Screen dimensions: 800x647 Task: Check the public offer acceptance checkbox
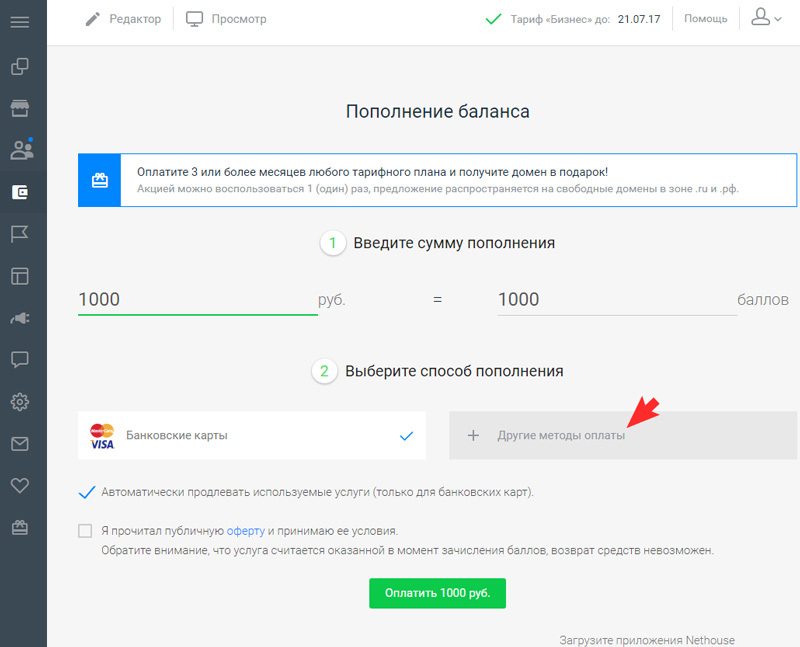[x=85, y=531]
